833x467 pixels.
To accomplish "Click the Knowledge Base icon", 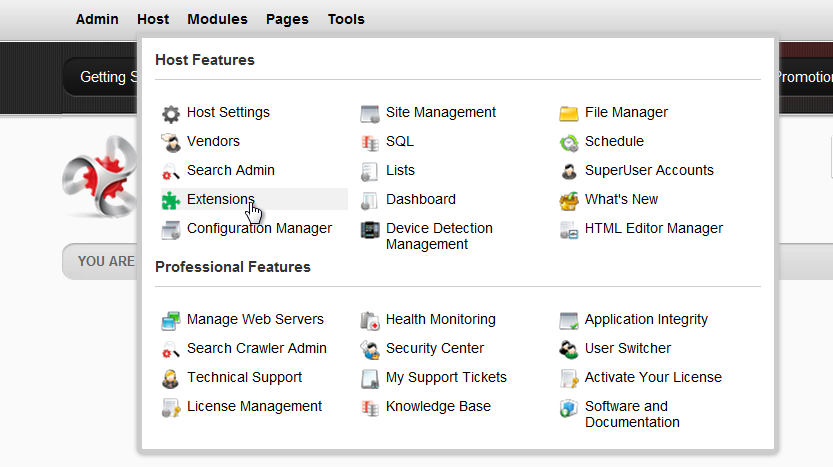I will coord(370,407).
